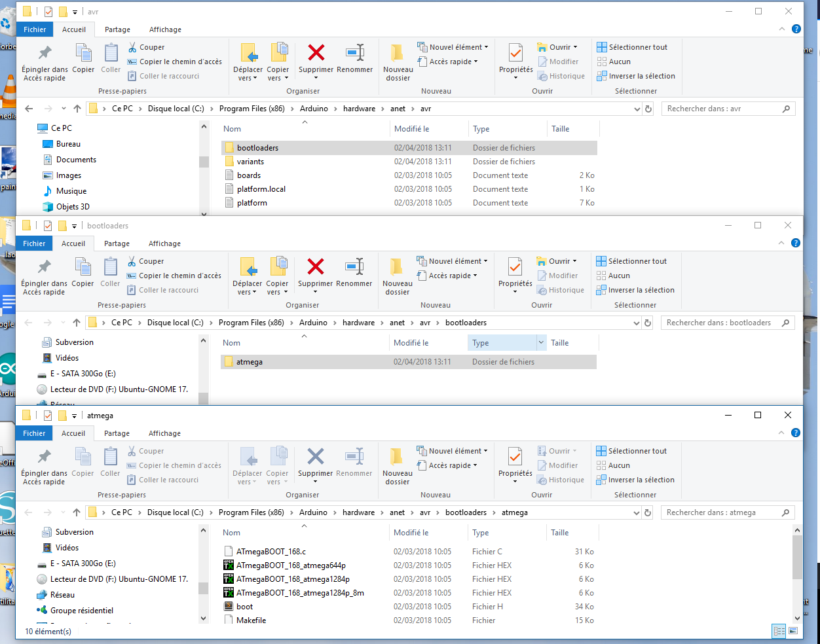Click Copier in the avr window ribbon
This screenshot has width=820, height=644.
83,59
